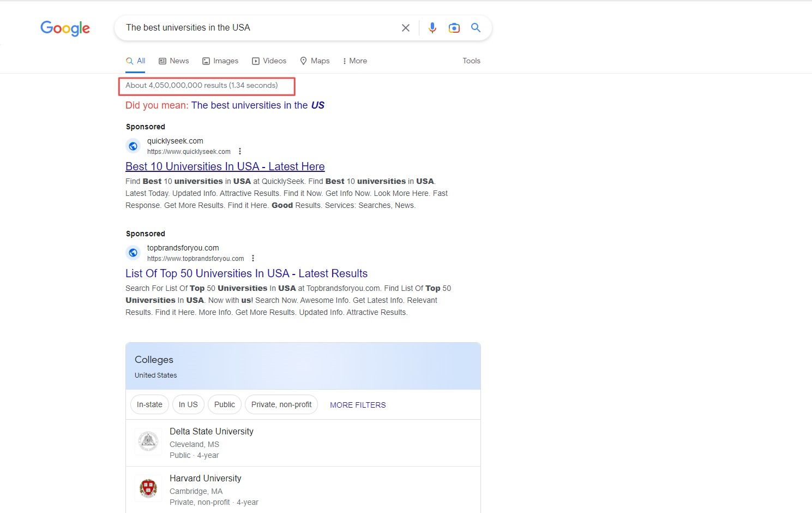Viewport: 812px width, 513px height.
Task: Select the Harvard University name
Action: coord(206,478)
